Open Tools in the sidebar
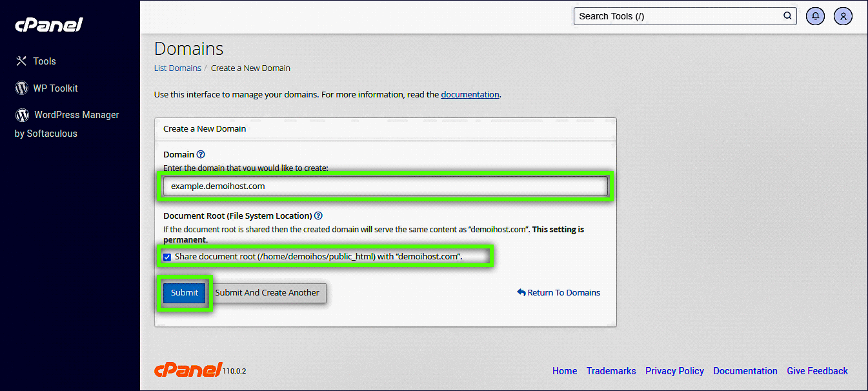 pyautogui.click(x=44, y=61)
